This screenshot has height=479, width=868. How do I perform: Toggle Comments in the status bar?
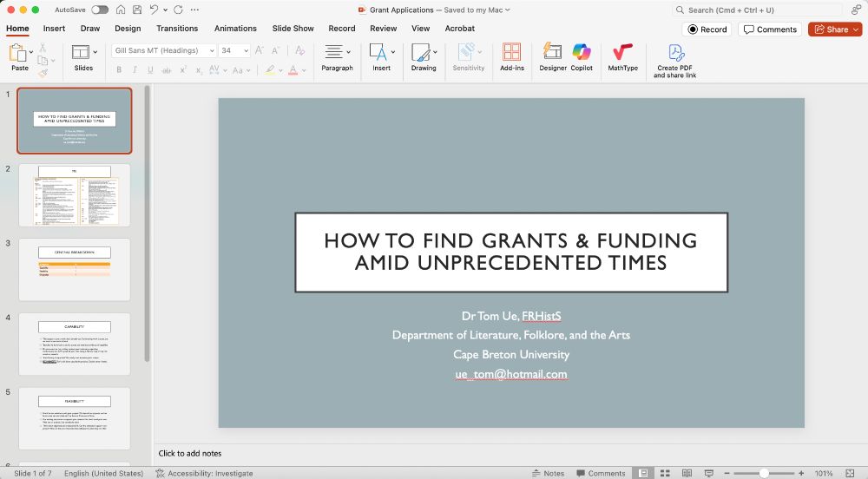coord(599,473)
